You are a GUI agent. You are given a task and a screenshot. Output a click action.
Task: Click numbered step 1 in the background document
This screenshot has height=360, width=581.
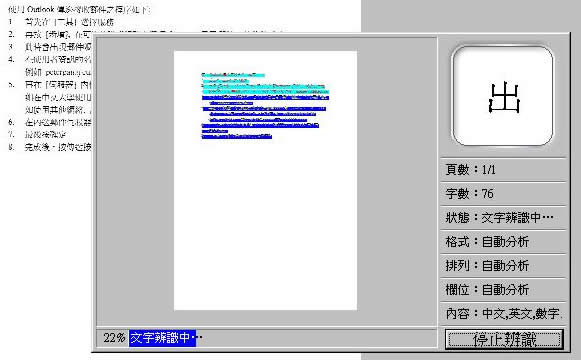tap(62, 22)
